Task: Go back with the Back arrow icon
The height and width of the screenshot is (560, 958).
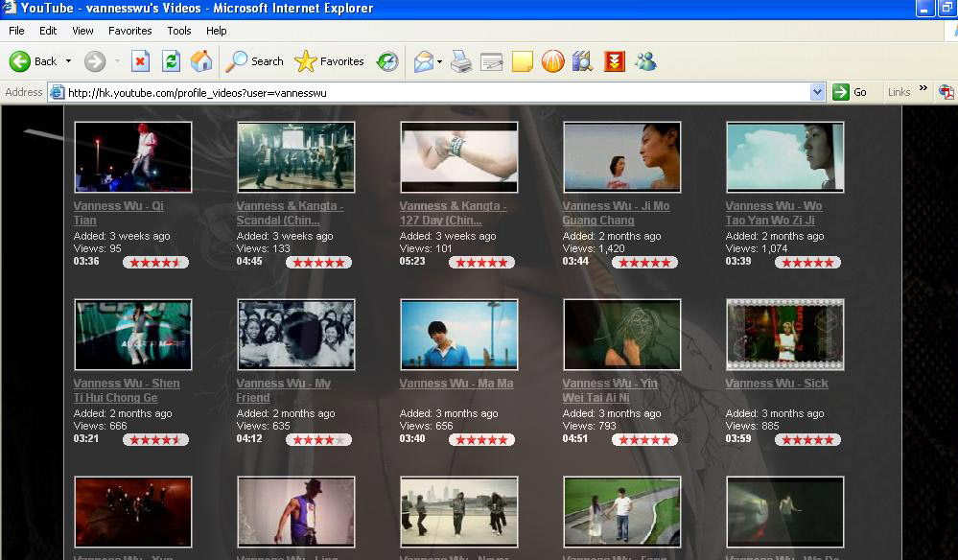Action: pyautogui.click(x=19, y=61)
